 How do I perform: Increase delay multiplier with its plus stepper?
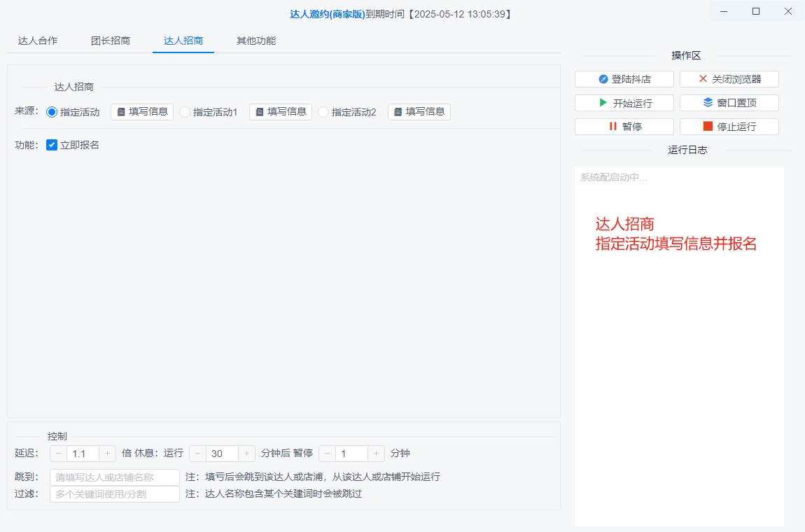(107, 453)
